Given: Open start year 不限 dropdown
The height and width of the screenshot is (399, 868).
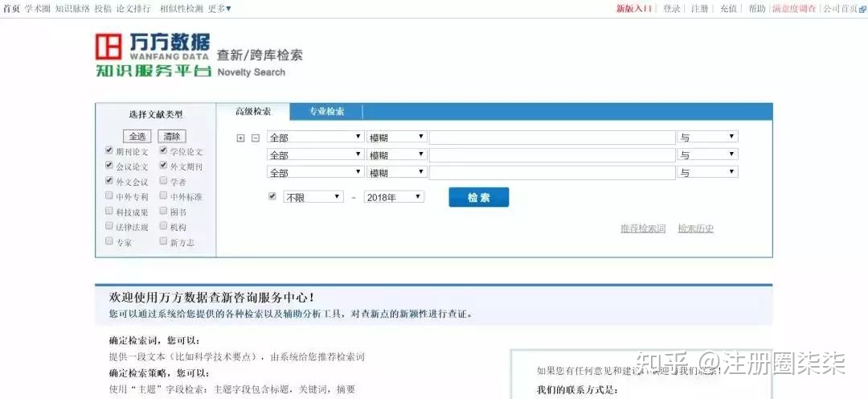Looking at the screenshot, I should (x=313, y=197).
